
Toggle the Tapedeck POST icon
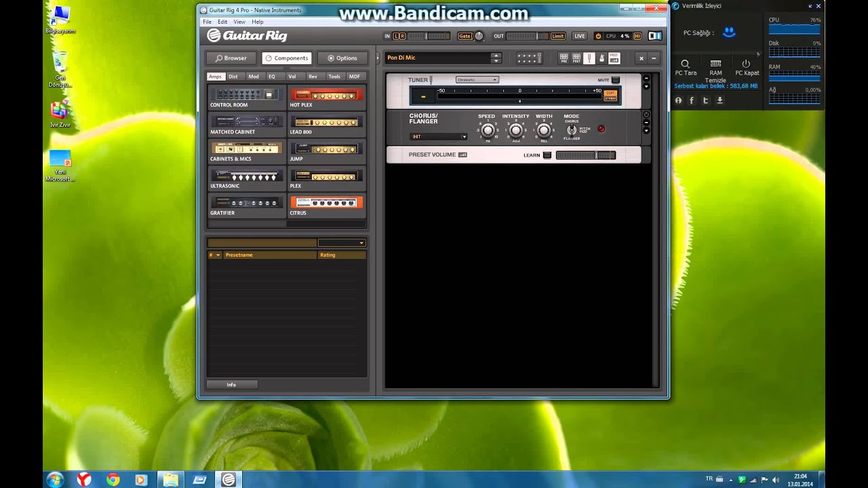(x=576, y=58)
